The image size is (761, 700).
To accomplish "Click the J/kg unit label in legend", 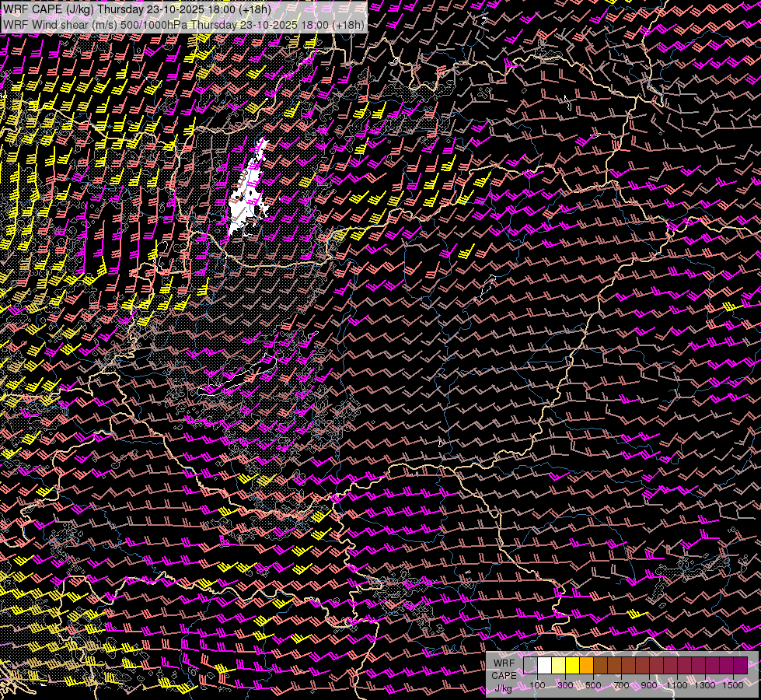I will pyautogui.click(x=503, y=688).
